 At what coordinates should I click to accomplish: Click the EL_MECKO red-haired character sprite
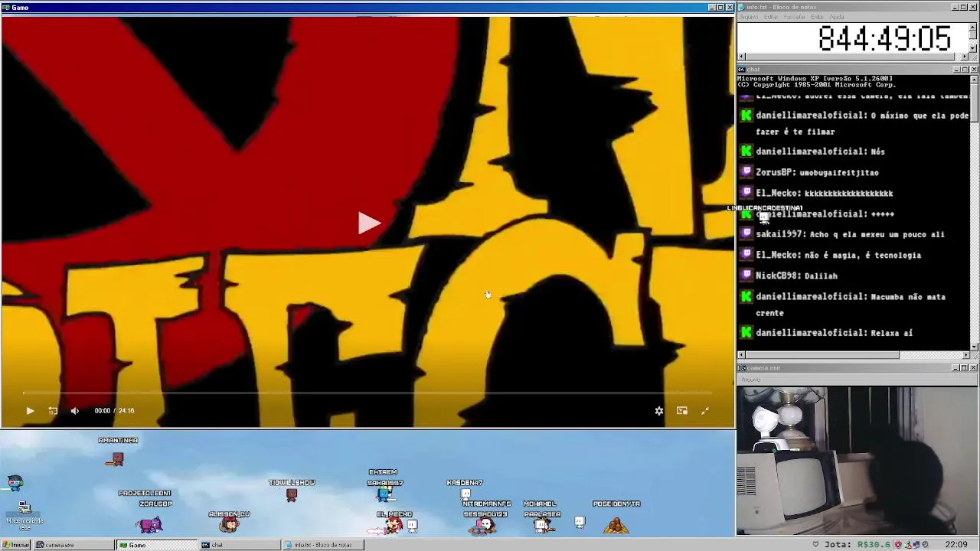click(393, 525)
